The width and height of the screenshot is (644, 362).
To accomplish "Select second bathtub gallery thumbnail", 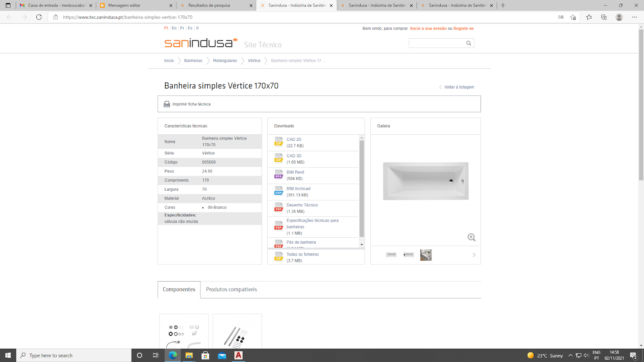I will (x=409, y=255).
